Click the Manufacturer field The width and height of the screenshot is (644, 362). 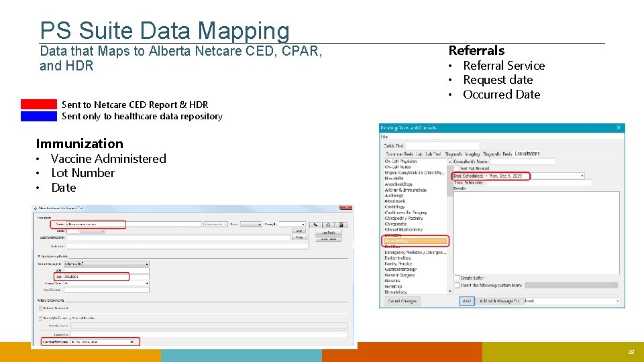[107, 290]
